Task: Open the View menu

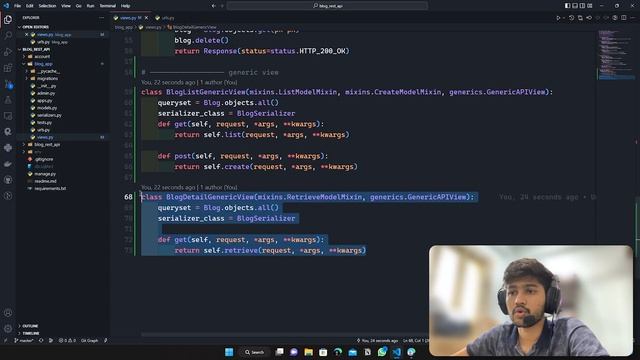Action: (66, 6)
